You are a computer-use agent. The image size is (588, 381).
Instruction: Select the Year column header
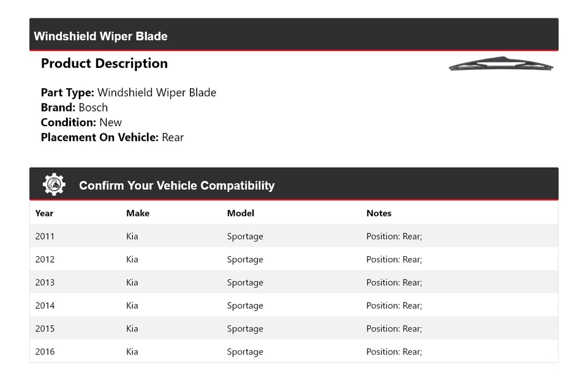(x=44, y=213)
